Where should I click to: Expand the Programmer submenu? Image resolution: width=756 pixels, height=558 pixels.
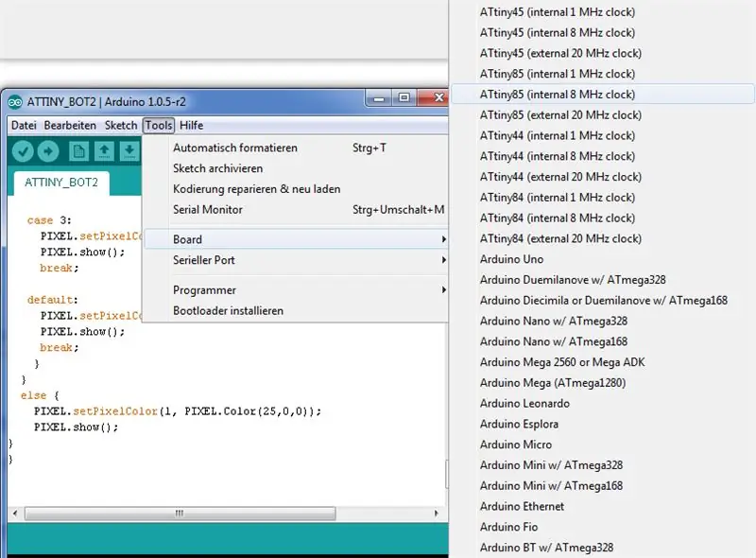[296, 290]
